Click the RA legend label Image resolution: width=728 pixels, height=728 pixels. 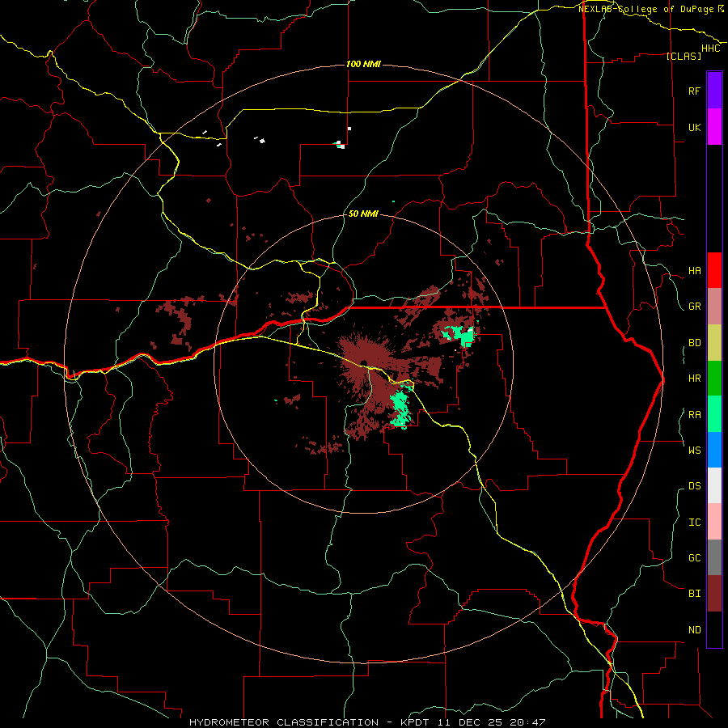[694, 415]
